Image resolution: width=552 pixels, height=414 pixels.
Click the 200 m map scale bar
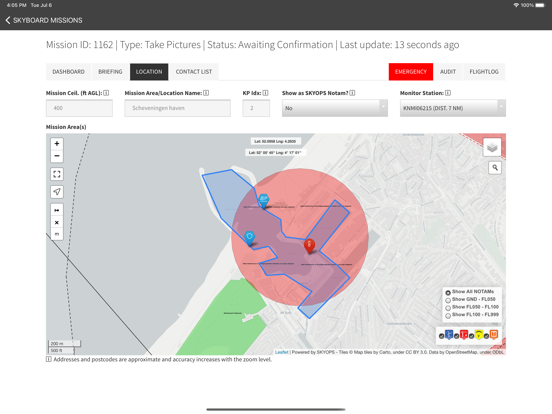click(64, 344)
